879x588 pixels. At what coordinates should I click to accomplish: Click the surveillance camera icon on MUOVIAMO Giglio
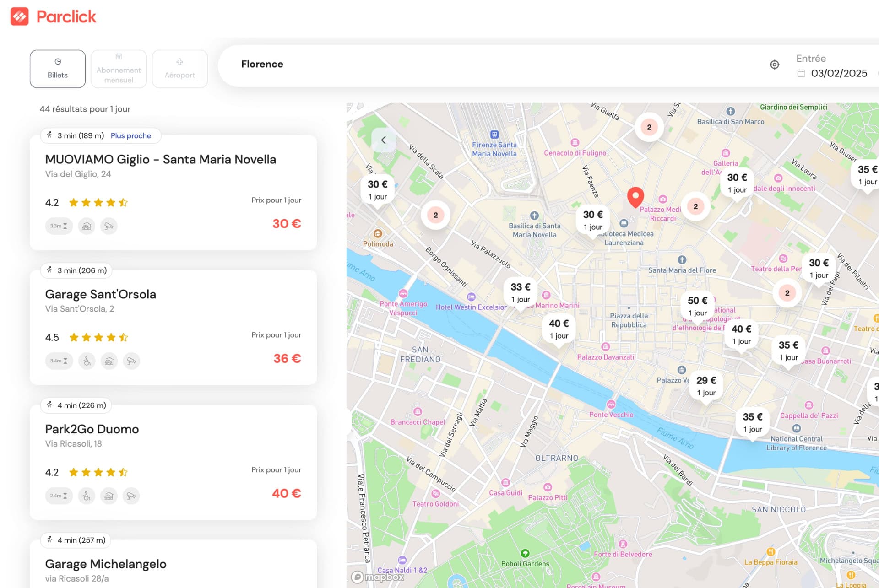pyautogui.click(x=109, y=226)
